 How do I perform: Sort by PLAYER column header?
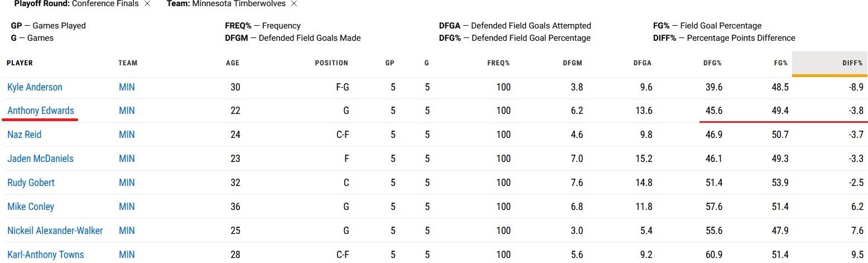click(20, 63)
